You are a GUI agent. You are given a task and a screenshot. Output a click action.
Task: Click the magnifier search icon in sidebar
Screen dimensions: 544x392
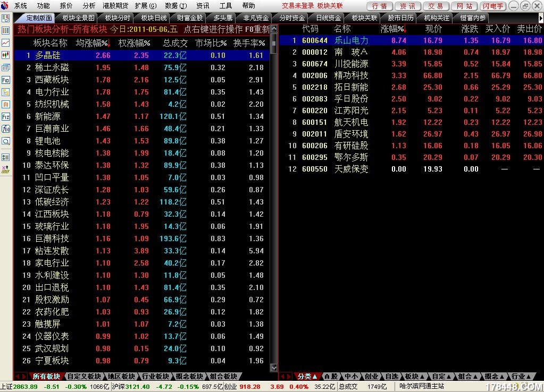click(x=6, y=141)
